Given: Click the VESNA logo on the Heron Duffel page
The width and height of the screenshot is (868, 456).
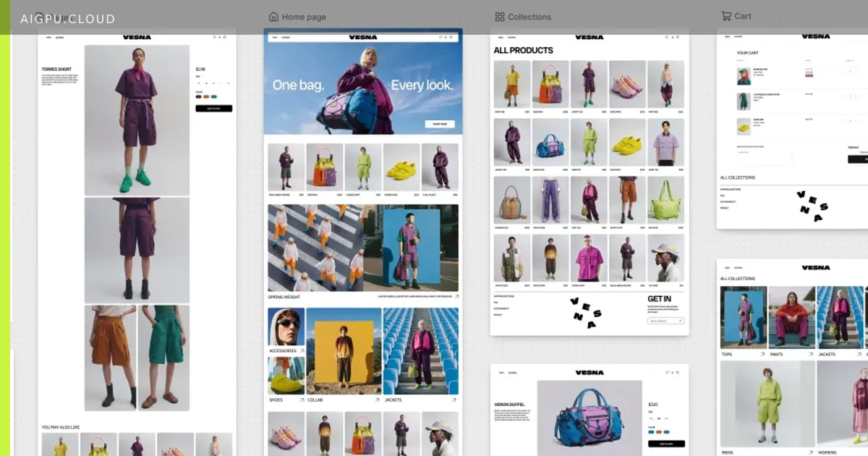Looking at the screenshot, I should 590,373.
